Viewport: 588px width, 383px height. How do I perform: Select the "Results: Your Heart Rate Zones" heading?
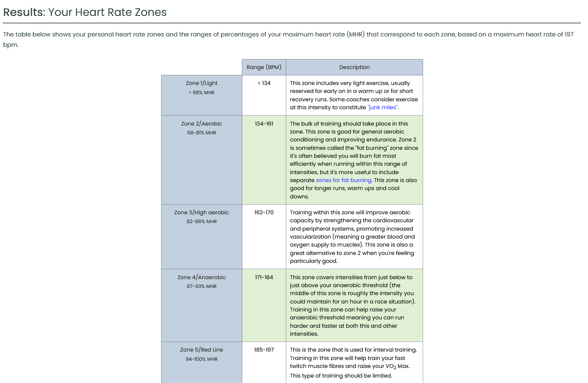pyautogui.click(x=85, y=12)
